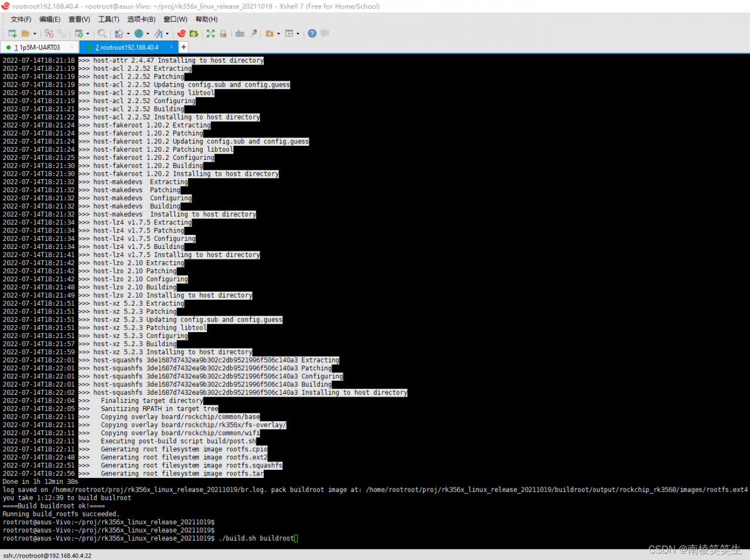
Task: Click 'host-lz4 v1.7.5 Building' log line
Action: click(x=138, y=247)
